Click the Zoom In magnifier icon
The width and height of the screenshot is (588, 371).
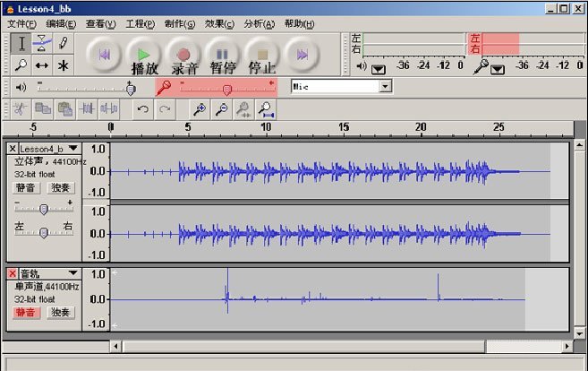coord(199,109)
